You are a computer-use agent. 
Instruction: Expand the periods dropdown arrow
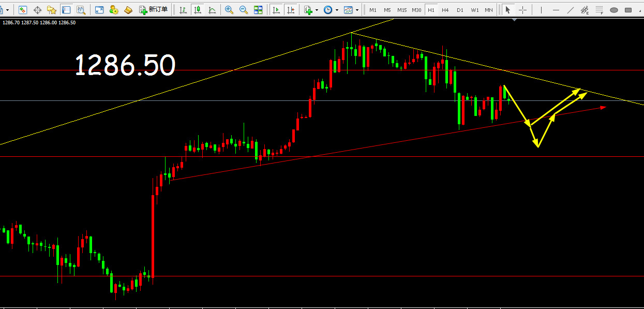(x=337, y=10)
